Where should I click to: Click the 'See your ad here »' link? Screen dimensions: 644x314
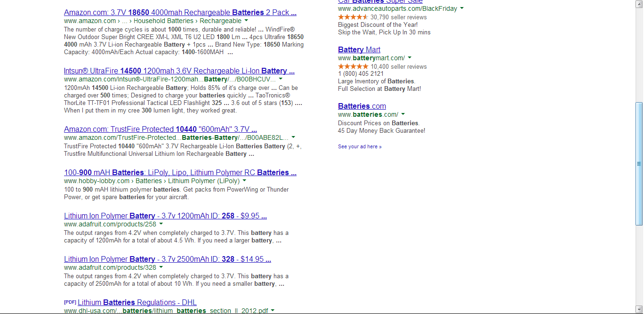click(x=360, y=146)
